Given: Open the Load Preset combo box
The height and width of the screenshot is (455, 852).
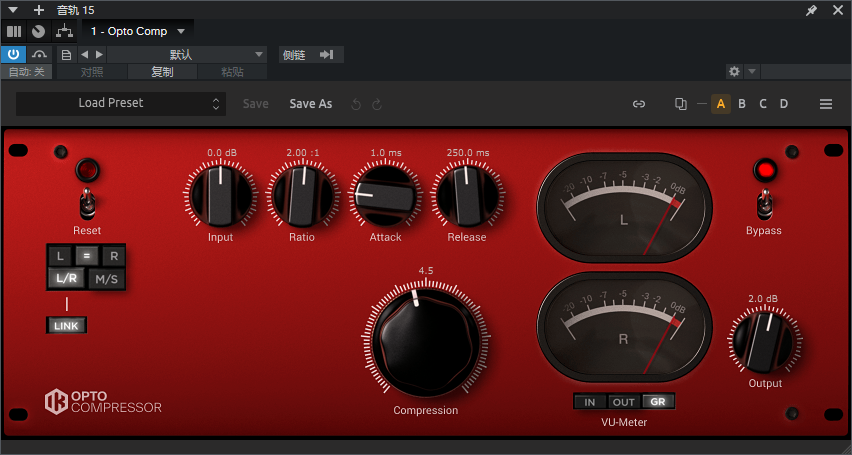Looking at the screenshot, I should pyautogui.click(x=121, y=103).
